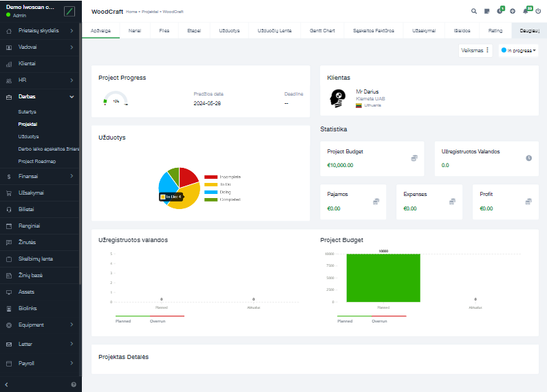Collapse the Darbas sidebar section
This screenshot has width=547, height=392.
pyautogui.click(x=72, y=97)
